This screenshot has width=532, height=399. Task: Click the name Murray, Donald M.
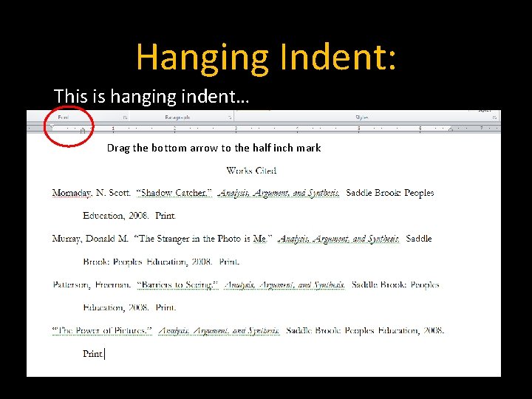point(90,239)
